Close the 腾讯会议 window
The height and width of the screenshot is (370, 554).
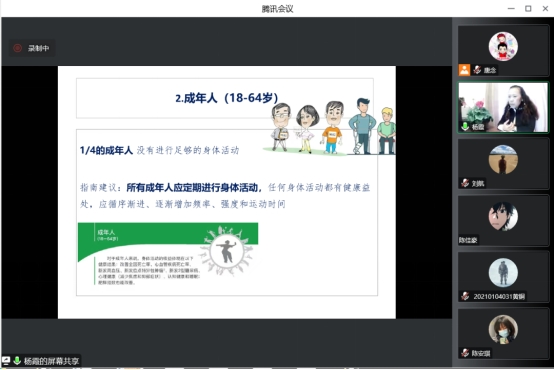(545, 8)
